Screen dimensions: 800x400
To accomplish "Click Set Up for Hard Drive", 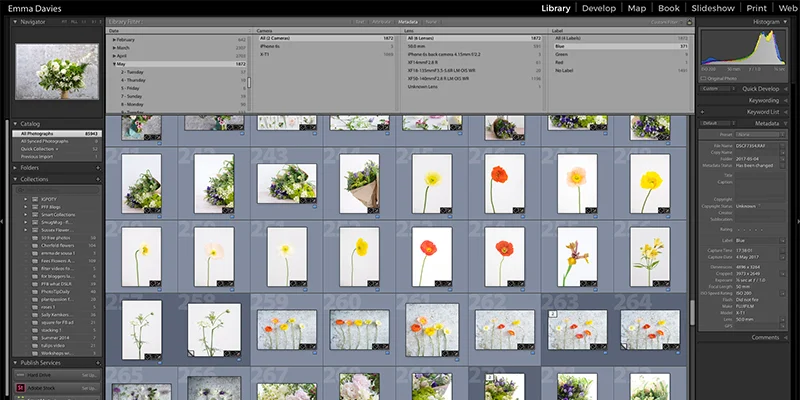I will 89,375.
